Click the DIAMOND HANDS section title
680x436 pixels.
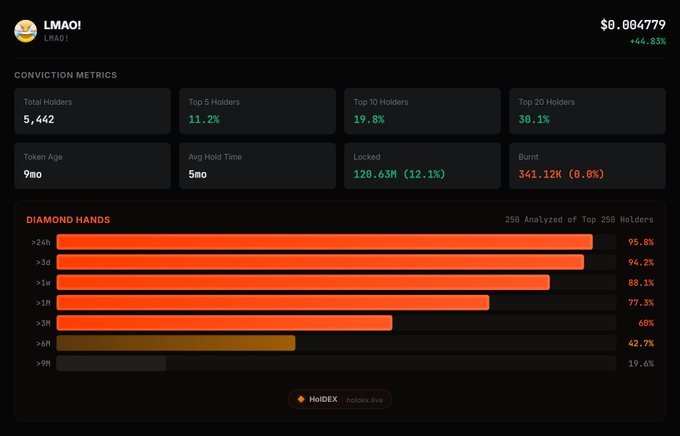[x=68, y=220]
